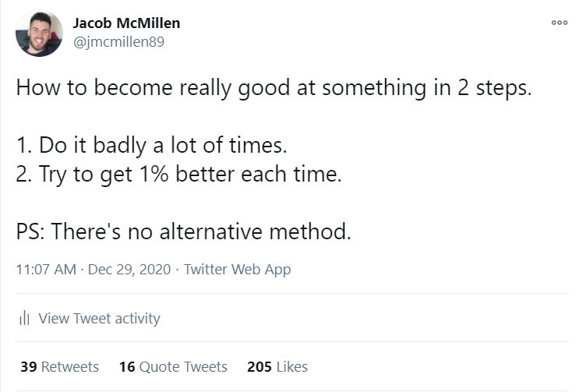Viewport: 583px width, 392px height.
Task: Click the 'Try to get 1% better' line
Action: 178,174
